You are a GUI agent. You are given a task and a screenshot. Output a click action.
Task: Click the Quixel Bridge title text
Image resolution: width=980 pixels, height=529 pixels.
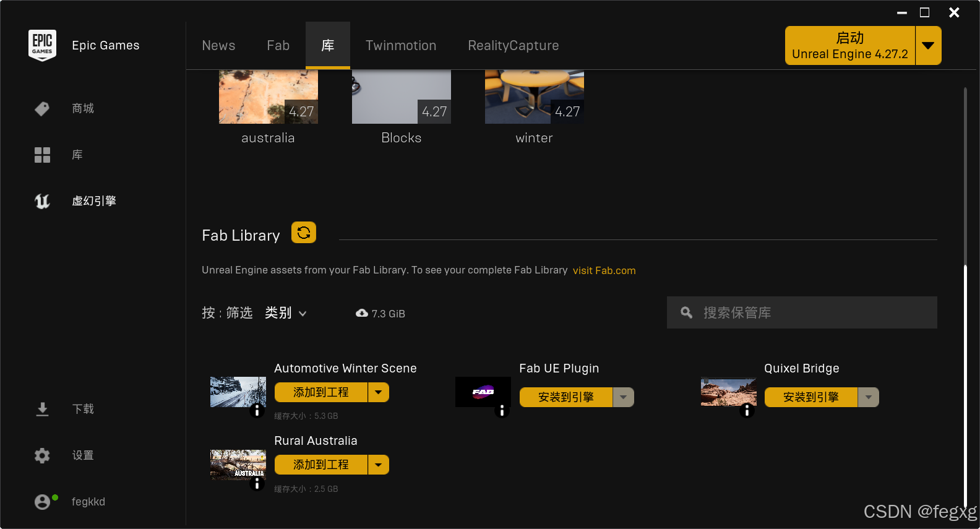[x=802, y=368]
